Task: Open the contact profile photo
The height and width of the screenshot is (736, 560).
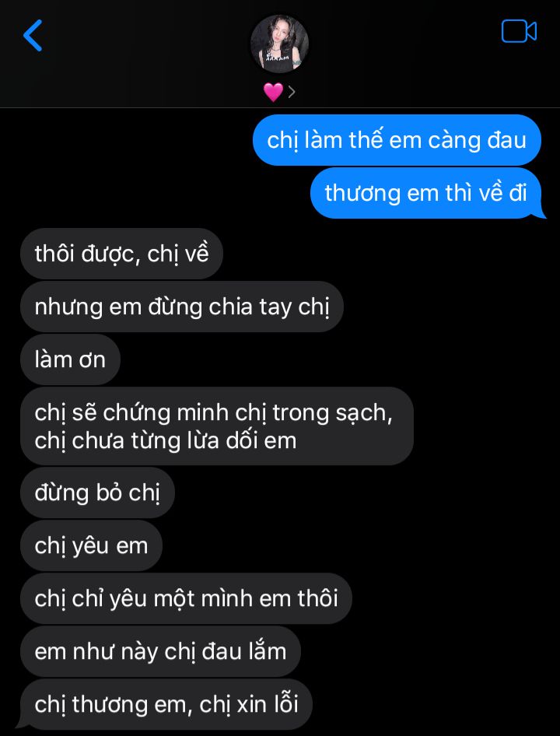Action: (x=280, y=43)
